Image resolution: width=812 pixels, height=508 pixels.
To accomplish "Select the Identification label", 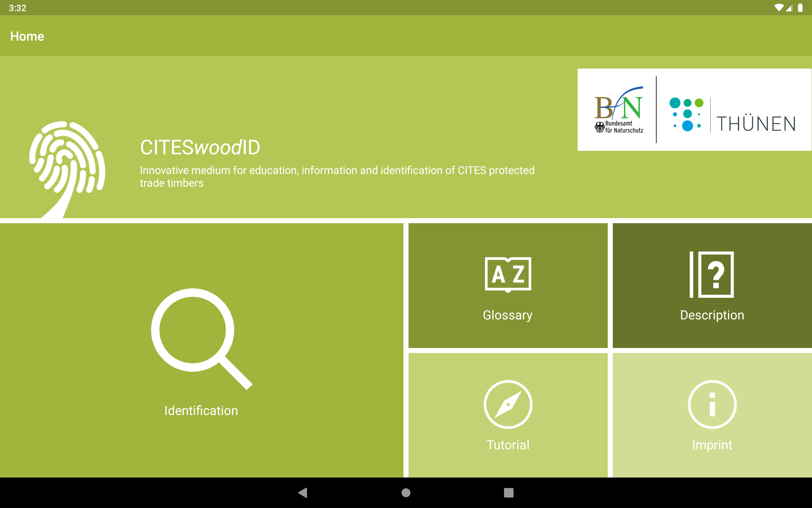I will tap(201, 411).
